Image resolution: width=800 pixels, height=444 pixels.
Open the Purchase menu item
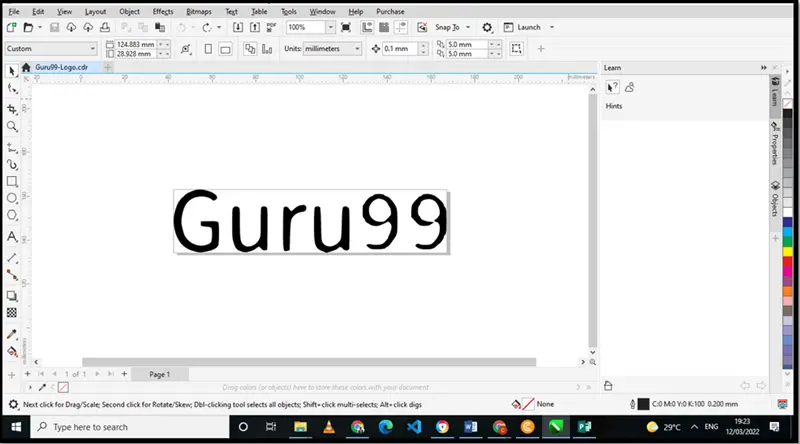pos(390,11)
